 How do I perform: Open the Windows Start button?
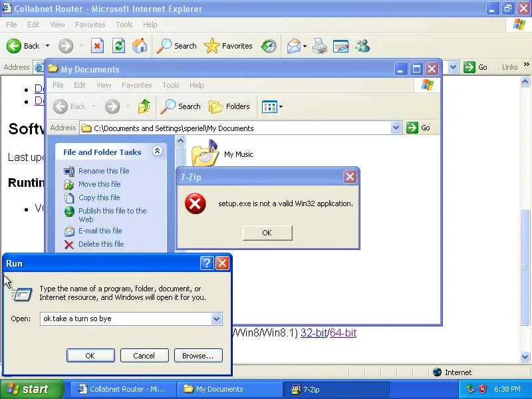click(31, 389)
